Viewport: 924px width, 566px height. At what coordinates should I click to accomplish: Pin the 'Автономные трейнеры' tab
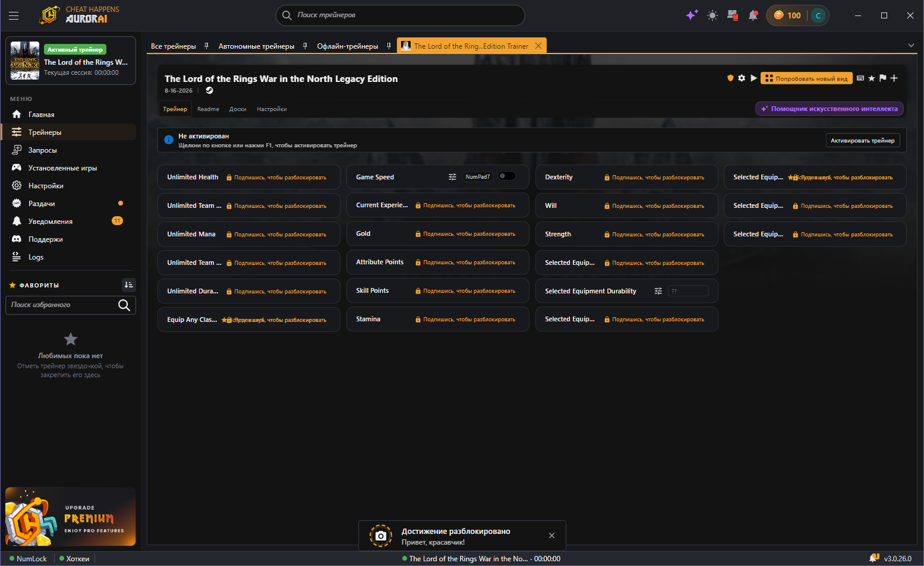pyautogui.click(x=305, y=46)
